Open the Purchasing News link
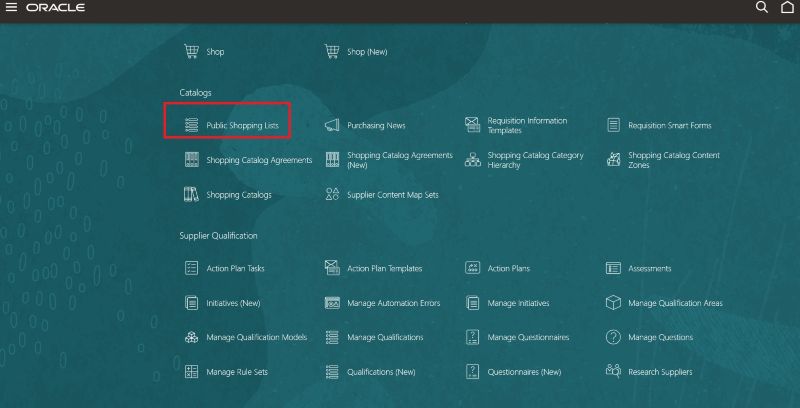This screenshot has width=800, height=408. click(x=376, y=125)
